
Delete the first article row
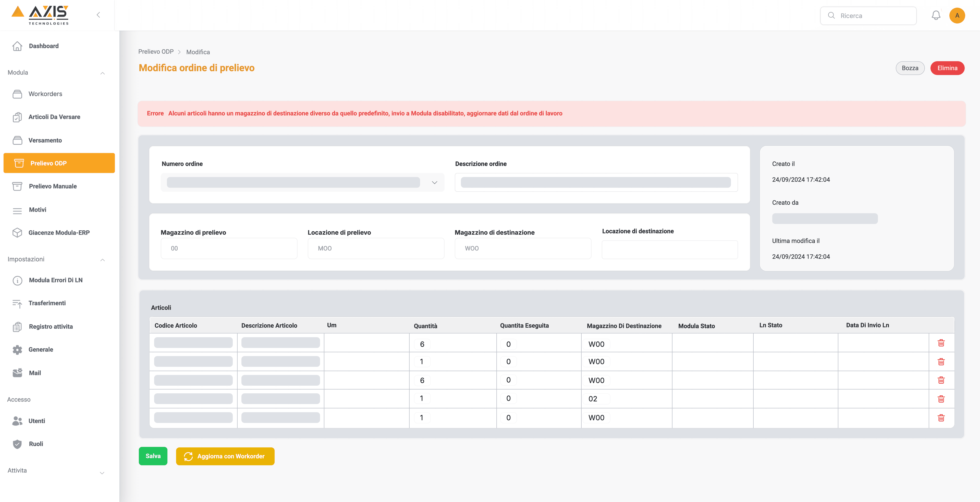[x=941, y=343]
